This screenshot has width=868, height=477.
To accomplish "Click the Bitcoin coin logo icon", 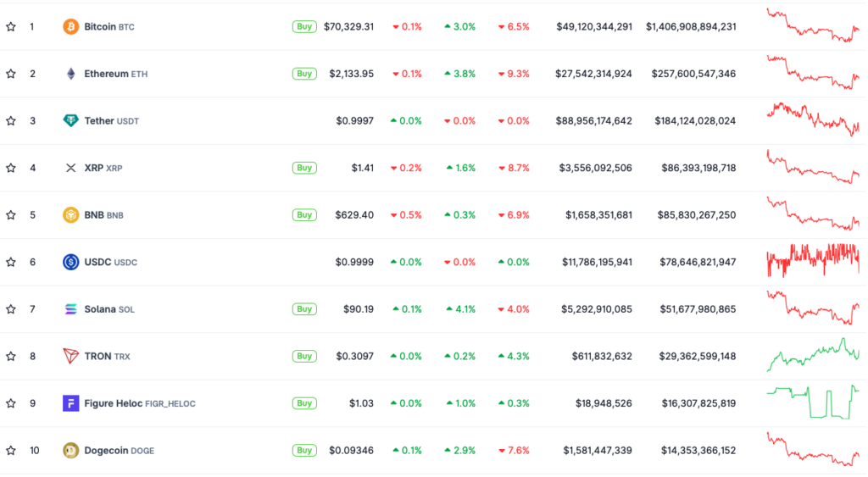I will pyautogui.click(x=71, y=26).
